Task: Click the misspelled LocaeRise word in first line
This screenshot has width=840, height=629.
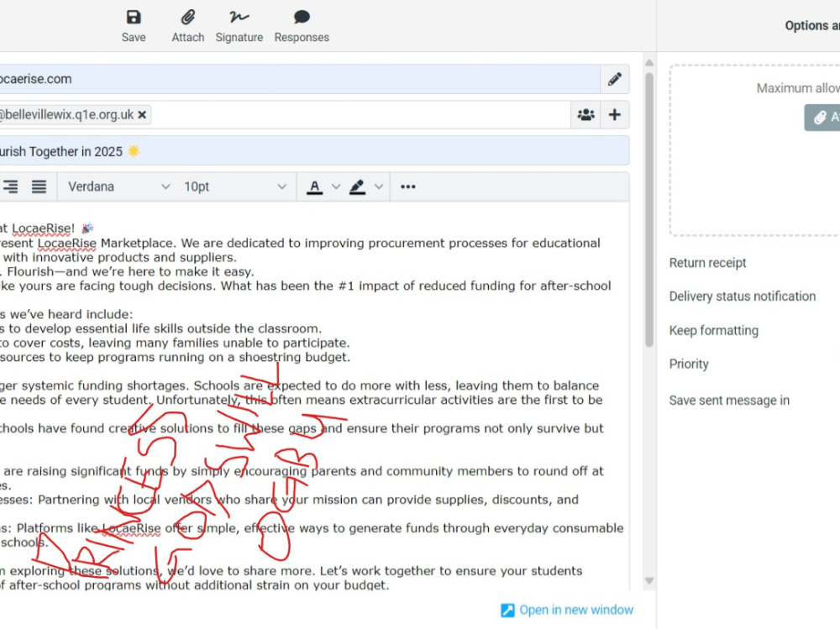Action: (42, 228)
